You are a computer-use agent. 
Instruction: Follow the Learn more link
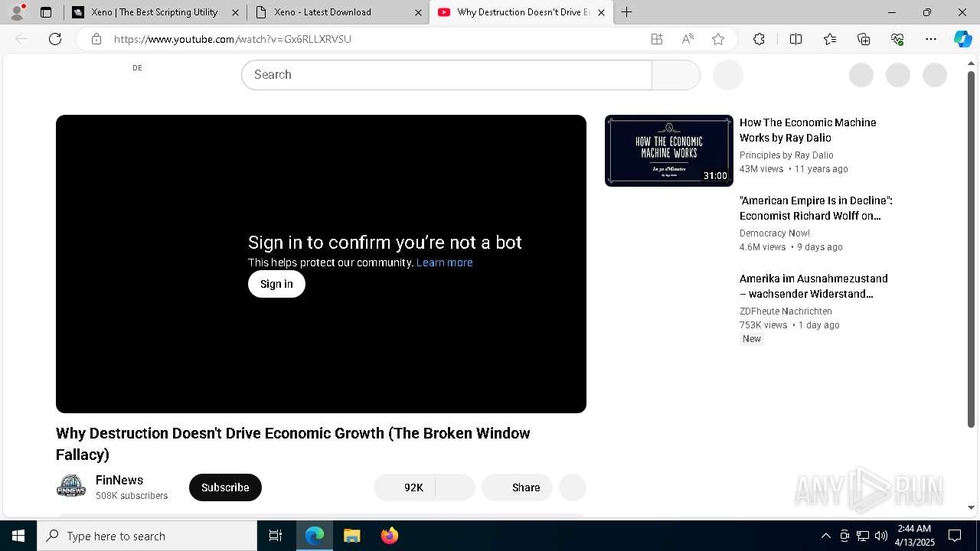445,262
